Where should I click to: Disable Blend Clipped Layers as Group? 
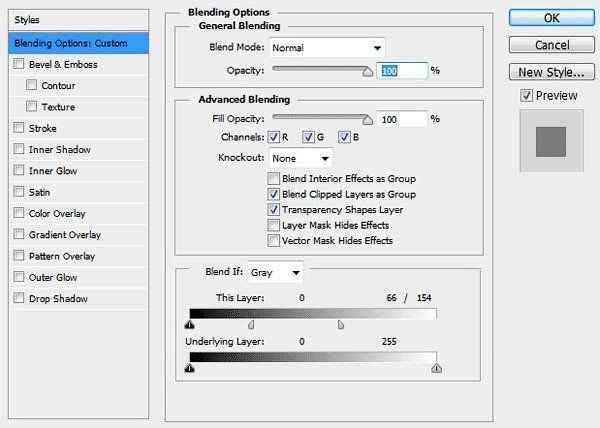pyautogui.click(x=274, y=194)
